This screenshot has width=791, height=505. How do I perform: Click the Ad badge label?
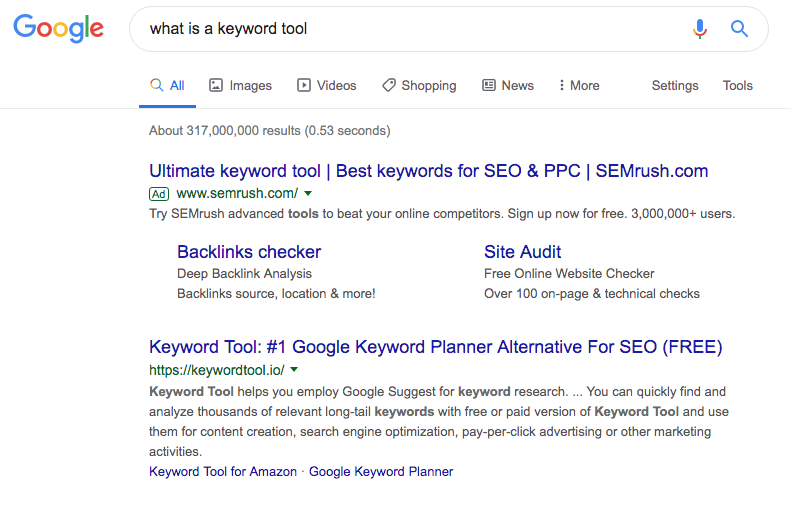tap(159, 194)
